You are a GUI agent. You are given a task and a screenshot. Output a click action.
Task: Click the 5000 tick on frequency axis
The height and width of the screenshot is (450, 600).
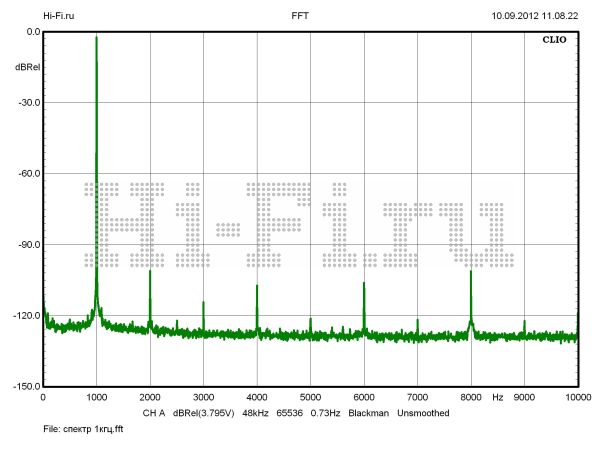pos(310,397)
